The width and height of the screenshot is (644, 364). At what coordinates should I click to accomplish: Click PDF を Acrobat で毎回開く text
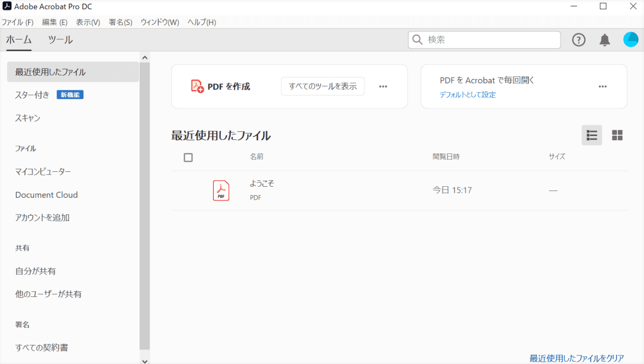(487, 80)
